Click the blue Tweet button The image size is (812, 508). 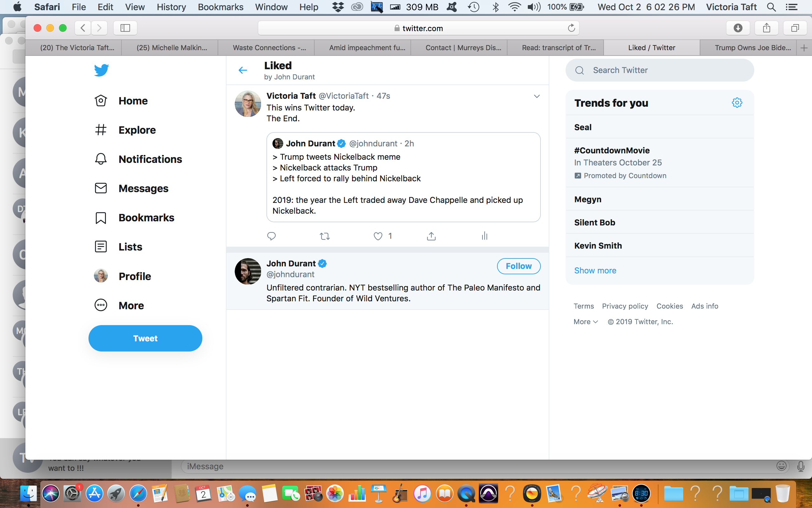point(145,338)
